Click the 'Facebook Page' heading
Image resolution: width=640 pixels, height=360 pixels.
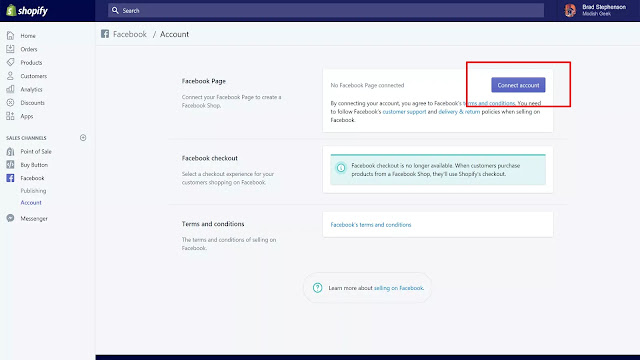pyautogui.click(x=204, y=81)
